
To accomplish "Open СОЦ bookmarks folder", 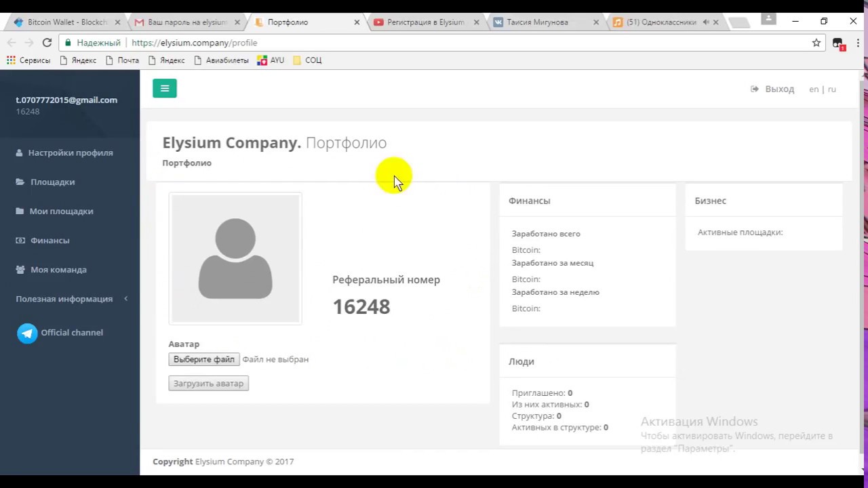I will (307, 60).
